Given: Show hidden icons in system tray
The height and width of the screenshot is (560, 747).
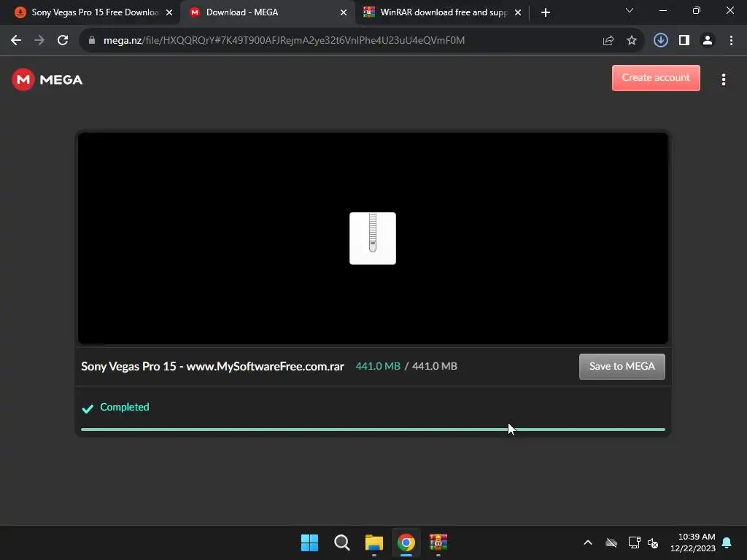Looking at the screenshot, I should (x=588, y=542).
